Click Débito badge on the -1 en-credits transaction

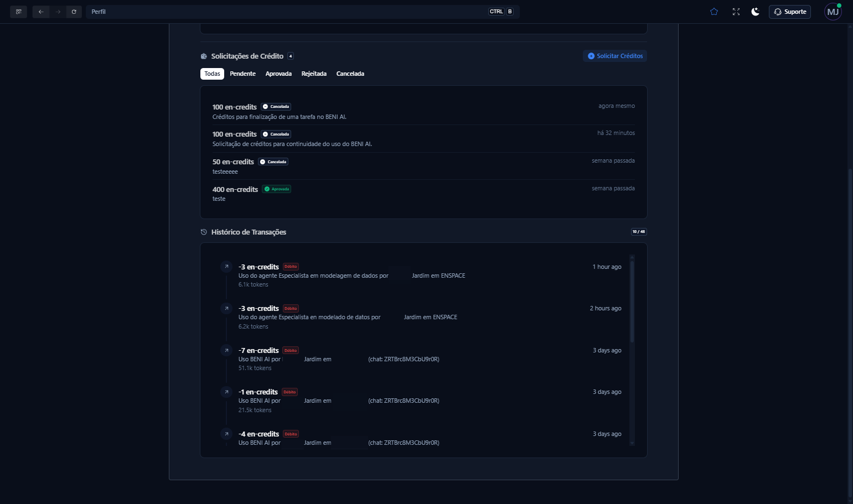pyautogui.click(x=289, y=392)
